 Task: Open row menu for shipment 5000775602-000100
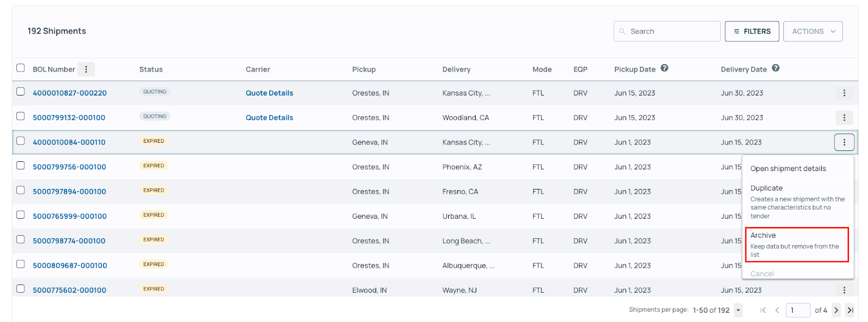pyautogui.click(x=844, y=290)
